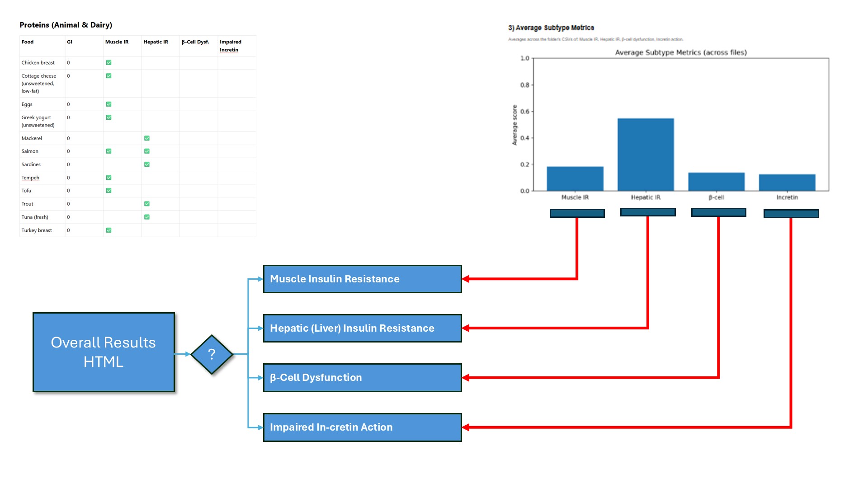Click the Proteins (Animal & Dairy) heading
Viewport: 868px width, 488px height.
(66, 25)
